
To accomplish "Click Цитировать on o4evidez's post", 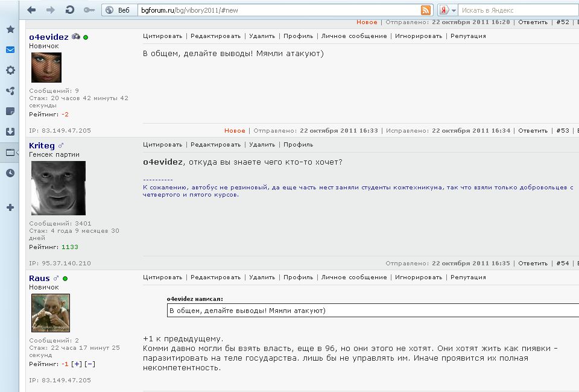I will pyautogui.click(x=162, y=36).
